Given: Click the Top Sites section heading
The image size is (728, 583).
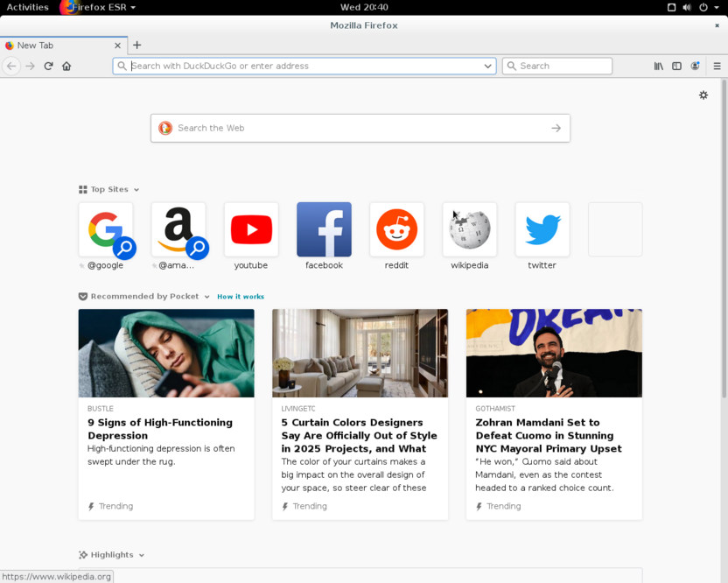Looking at the screenshot, I should tap(109, 190).
